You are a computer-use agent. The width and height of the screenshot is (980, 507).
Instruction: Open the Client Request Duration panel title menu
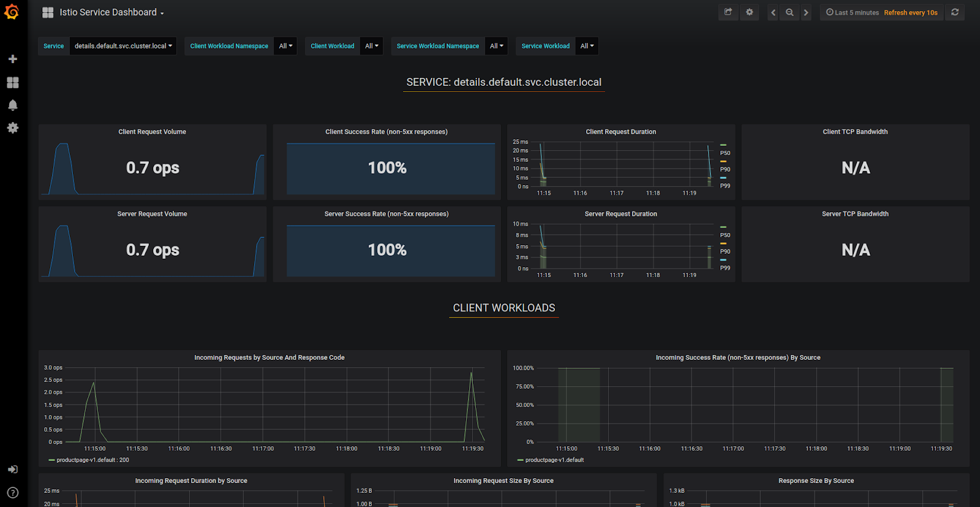coord(621,132)
